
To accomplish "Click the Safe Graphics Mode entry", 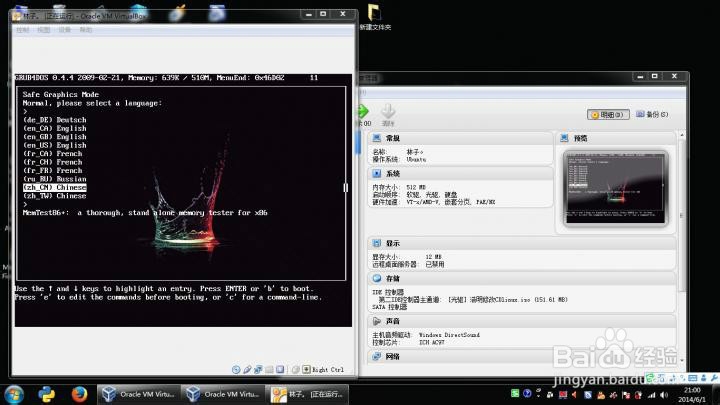I will coord(61,95).
